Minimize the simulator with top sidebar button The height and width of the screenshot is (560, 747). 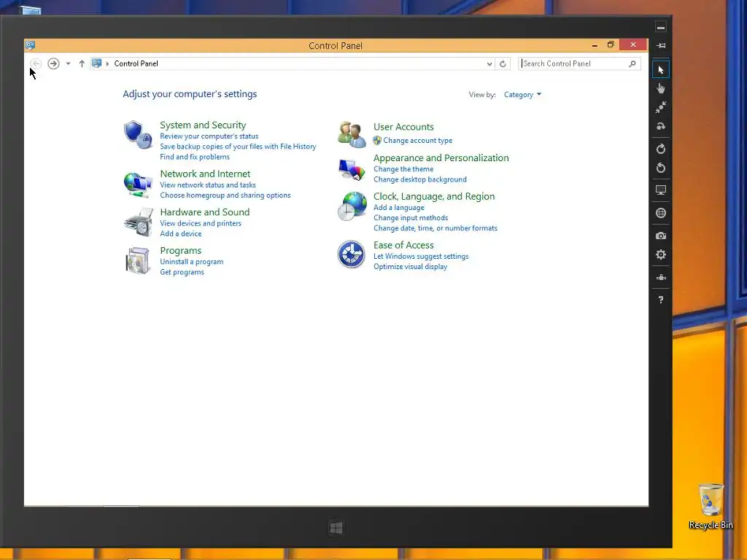coord(661,27)
